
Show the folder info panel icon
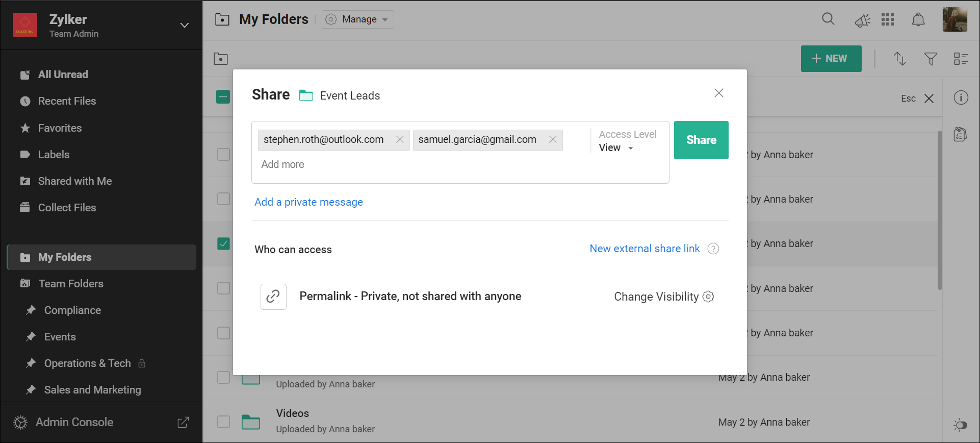961,97
